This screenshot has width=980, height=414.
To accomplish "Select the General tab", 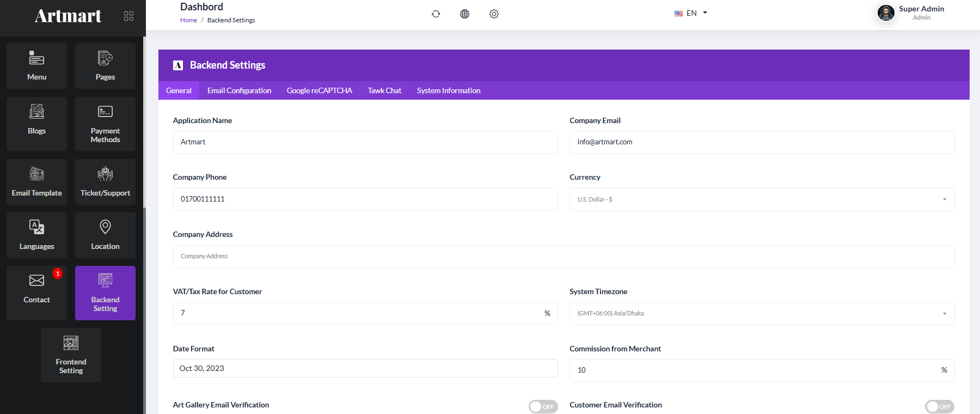I will coord(179,90).
